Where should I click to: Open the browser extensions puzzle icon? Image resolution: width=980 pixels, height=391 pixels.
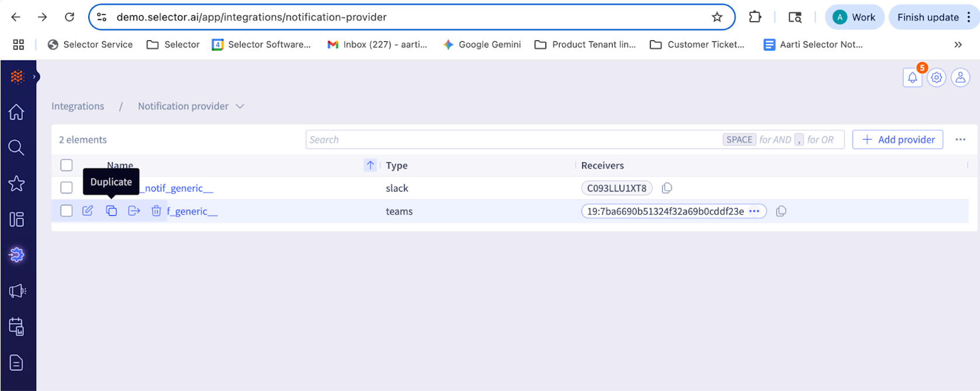tap(755, 17)
